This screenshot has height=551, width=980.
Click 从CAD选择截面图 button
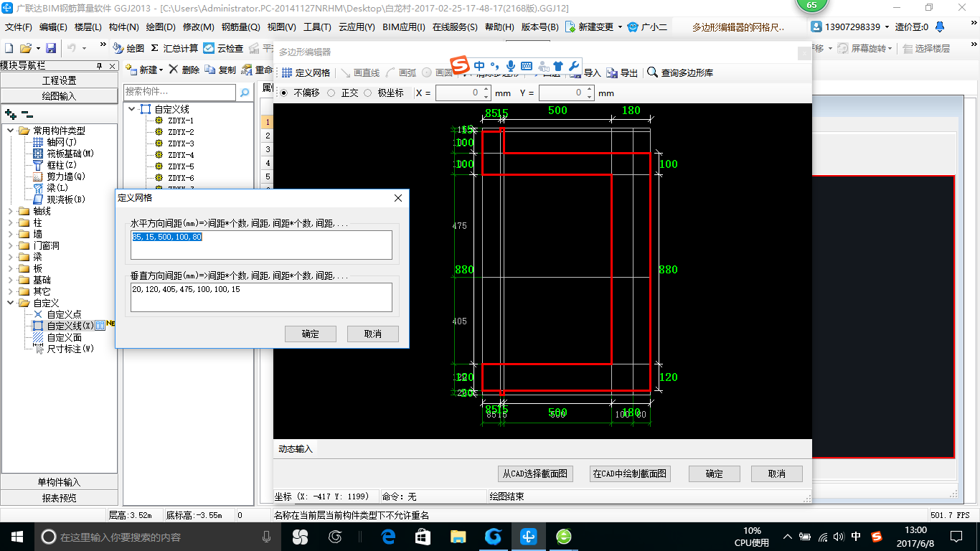(x=535, y=474)
